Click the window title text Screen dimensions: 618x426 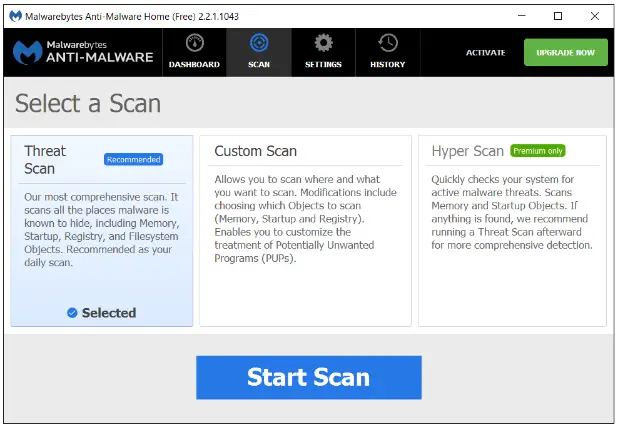(x=132, y=17)
